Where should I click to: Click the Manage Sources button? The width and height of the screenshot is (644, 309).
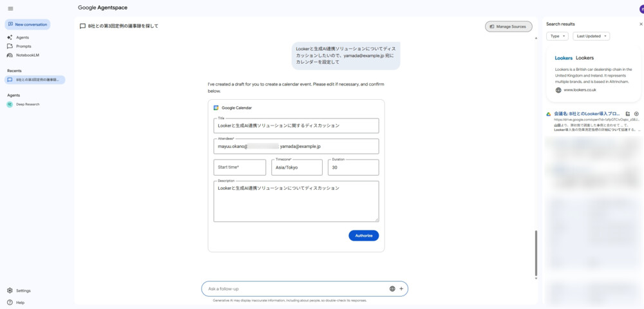(x=509, y=26)
